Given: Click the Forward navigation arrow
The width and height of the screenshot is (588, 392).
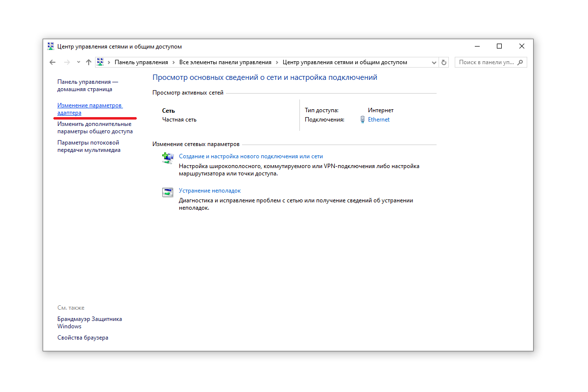Looking at the screenshot, I should click(x=67, y=62).
